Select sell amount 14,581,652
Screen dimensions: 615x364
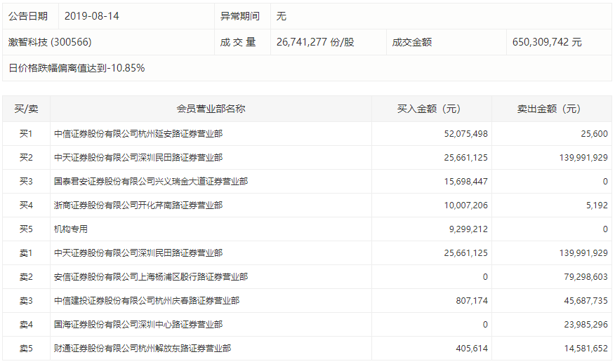[586, 349]
